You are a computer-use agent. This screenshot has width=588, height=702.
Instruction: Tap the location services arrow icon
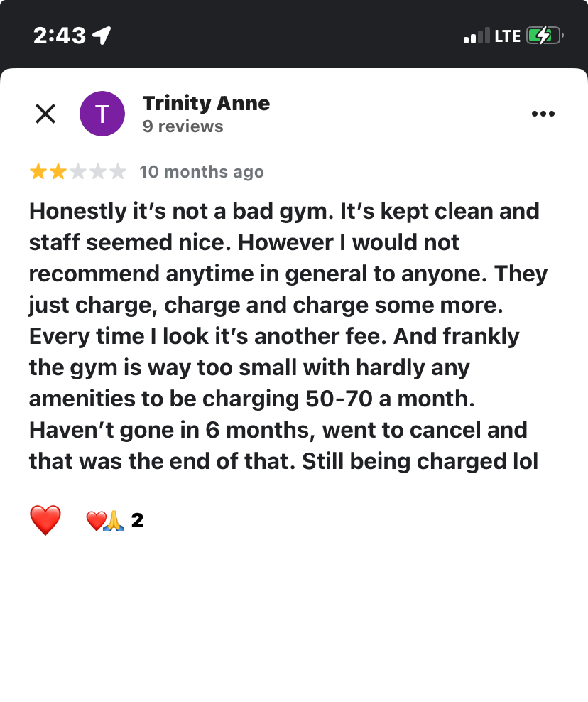pos(102,36)
